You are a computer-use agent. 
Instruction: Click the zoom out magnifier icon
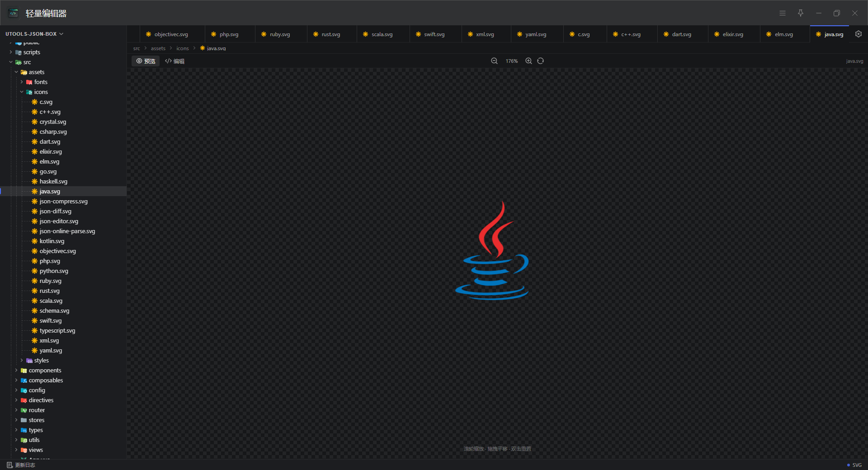click(x=494, y=61)
